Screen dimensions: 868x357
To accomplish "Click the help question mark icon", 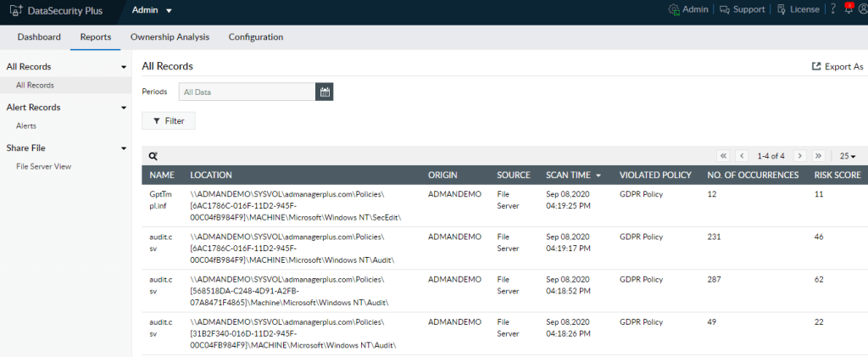I will (833, 9).
